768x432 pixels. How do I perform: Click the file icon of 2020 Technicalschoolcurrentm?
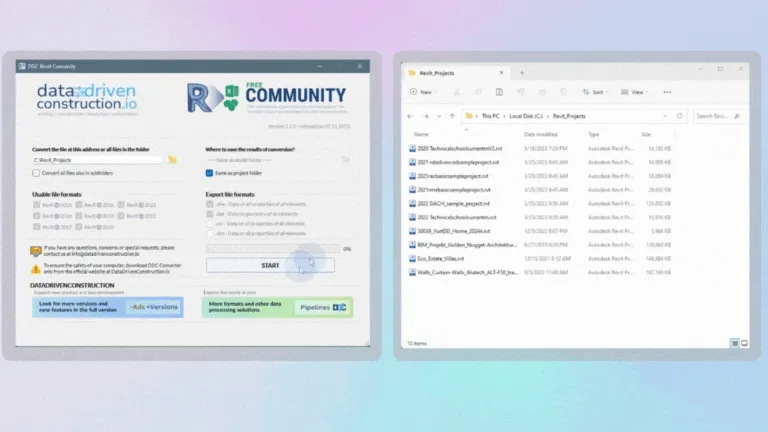point(412,148)
